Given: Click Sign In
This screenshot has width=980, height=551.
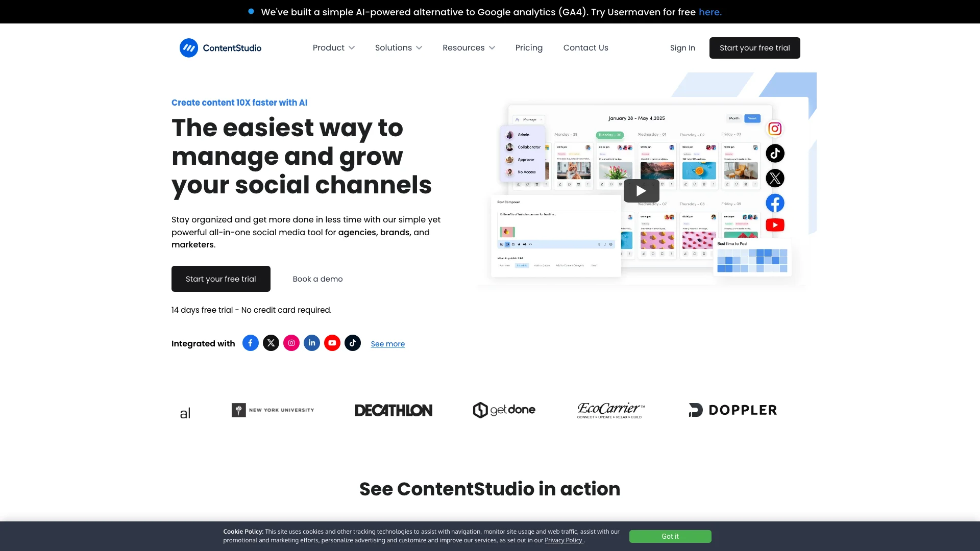Looking at the screenshot, I should [682, 48].
